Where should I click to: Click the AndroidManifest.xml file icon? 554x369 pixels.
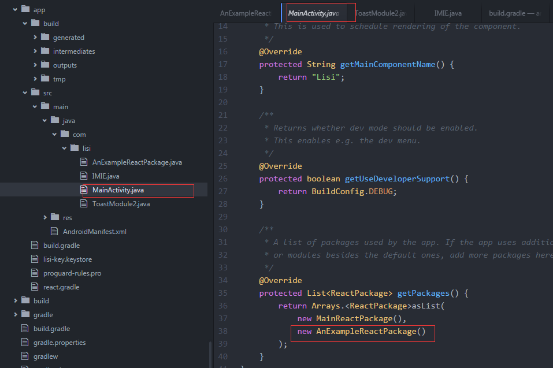(54, 231)
